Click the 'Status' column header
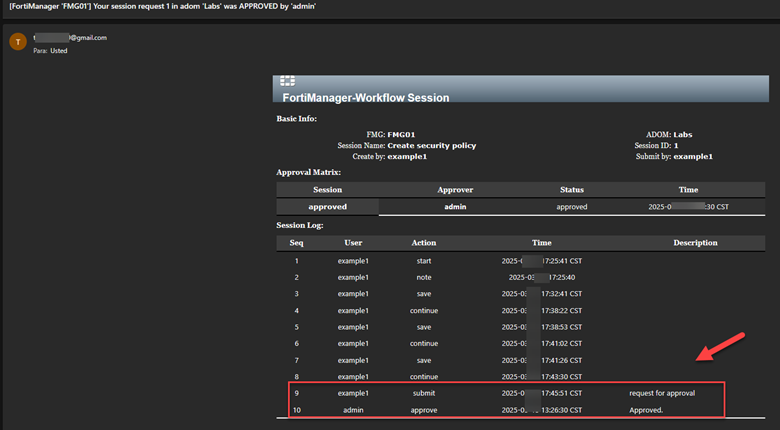Image resolution: width=780 pixels, height=430 pixels. [x=572, y=190]
